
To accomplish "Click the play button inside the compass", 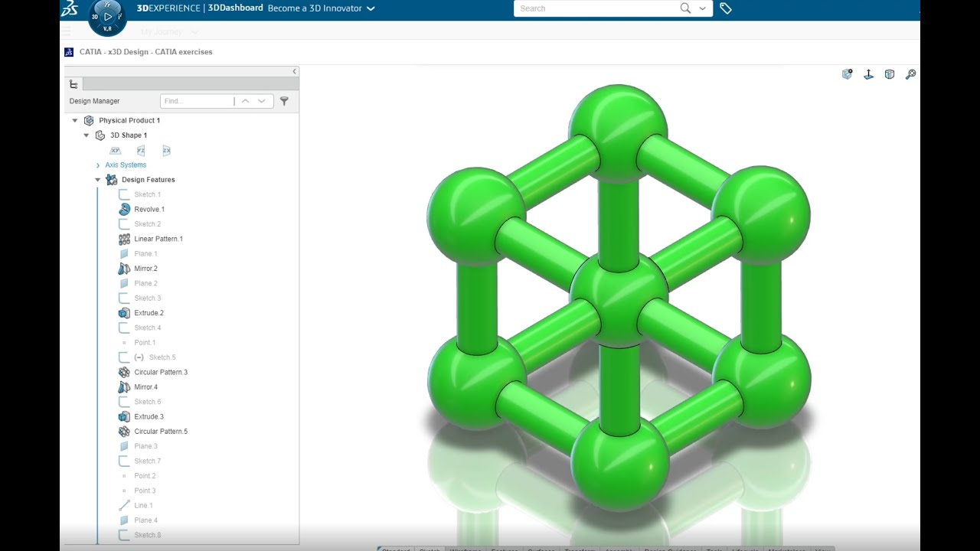I will (x=108, y=16).
